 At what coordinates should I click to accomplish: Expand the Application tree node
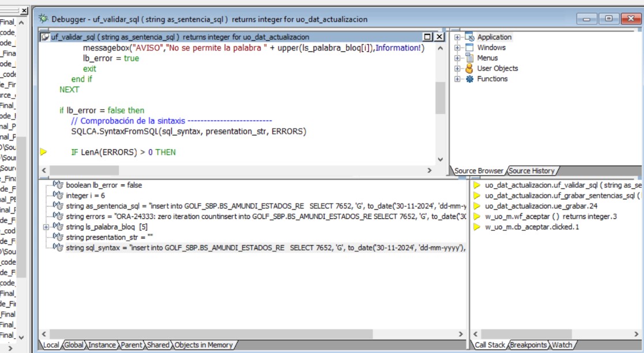pos(458,37)
